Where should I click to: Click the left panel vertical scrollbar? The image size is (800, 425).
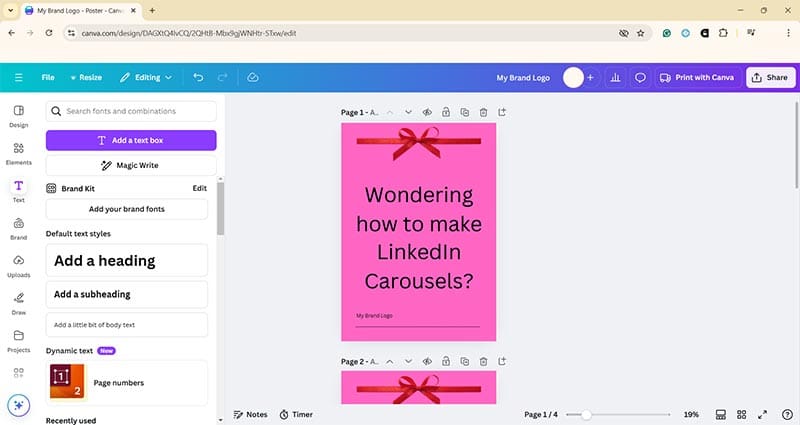pos(220,208)
